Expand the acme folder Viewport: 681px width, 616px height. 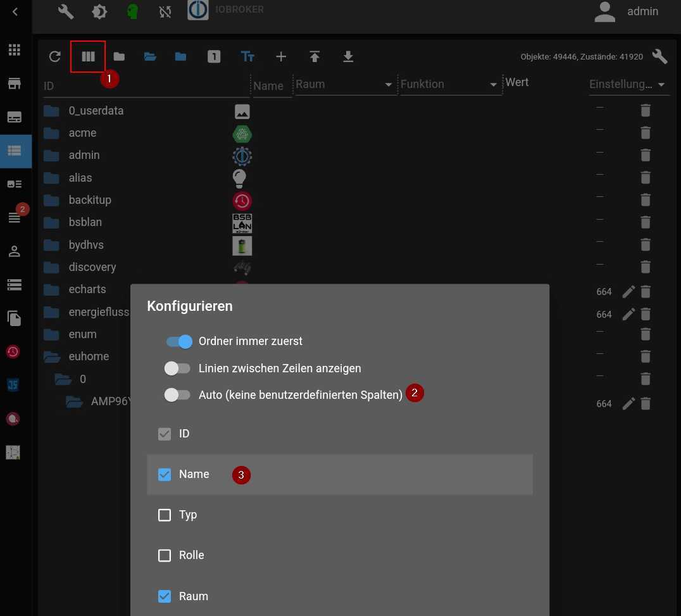(x=51, y=133)
